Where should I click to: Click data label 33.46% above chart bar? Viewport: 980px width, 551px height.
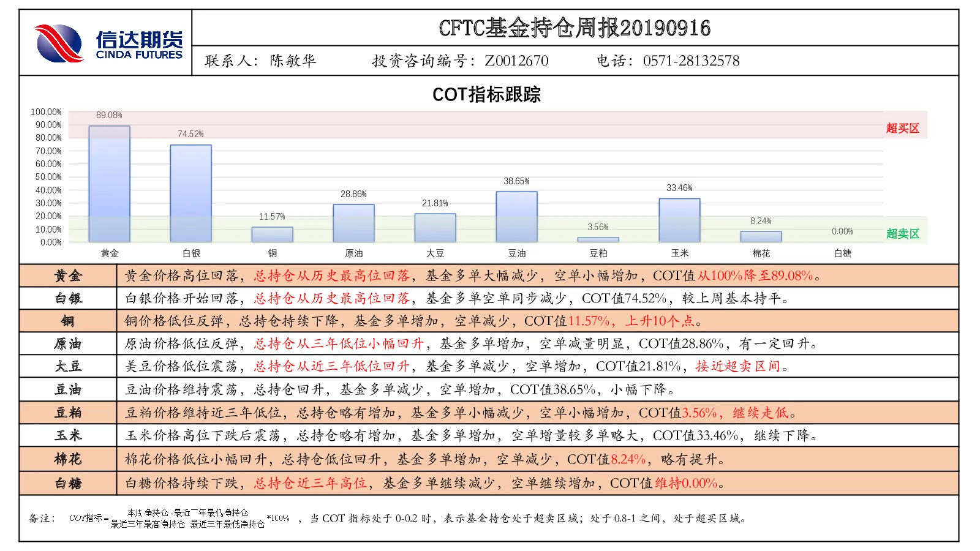(x=679, y=188)
